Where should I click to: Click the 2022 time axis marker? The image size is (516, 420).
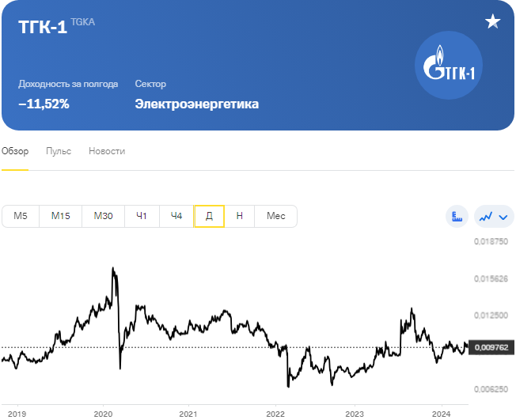point(275,414)
